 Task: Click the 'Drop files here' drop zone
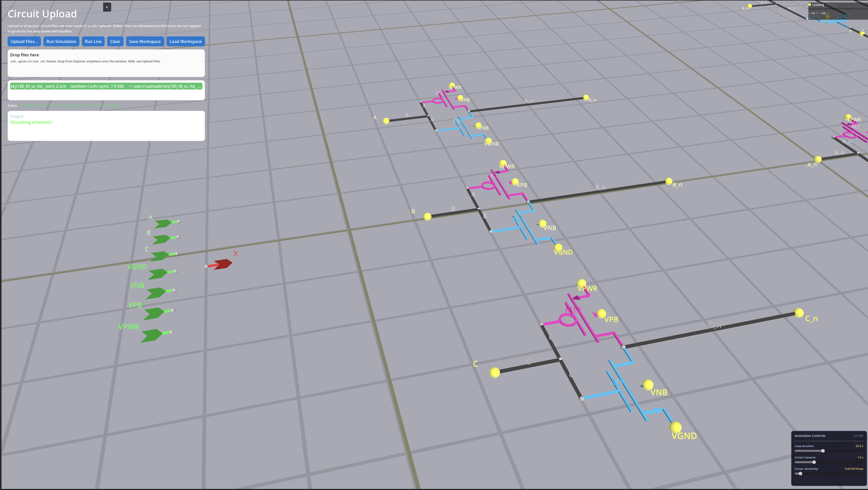click(x=106, y=63)
